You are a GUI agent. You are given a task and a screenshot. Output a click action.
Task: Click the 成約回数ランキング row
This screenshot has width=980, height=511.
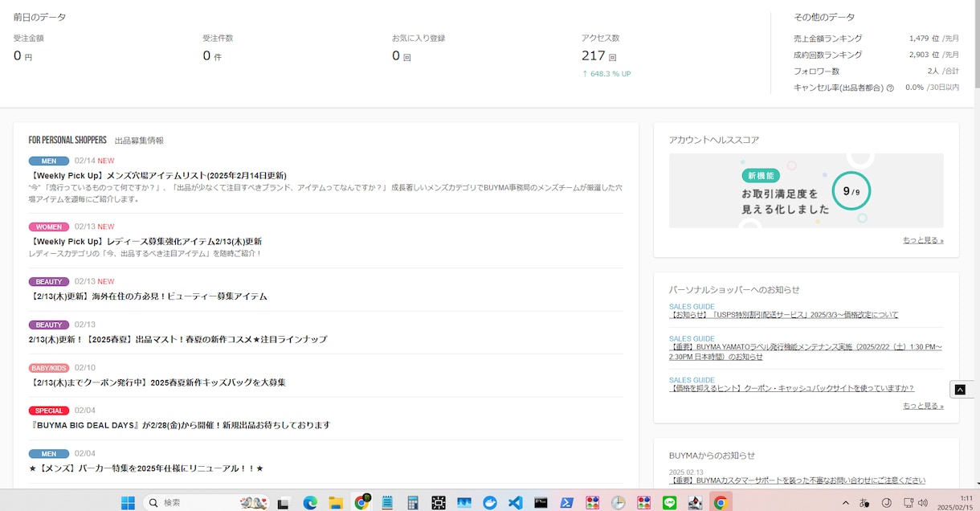coord(876,55)
